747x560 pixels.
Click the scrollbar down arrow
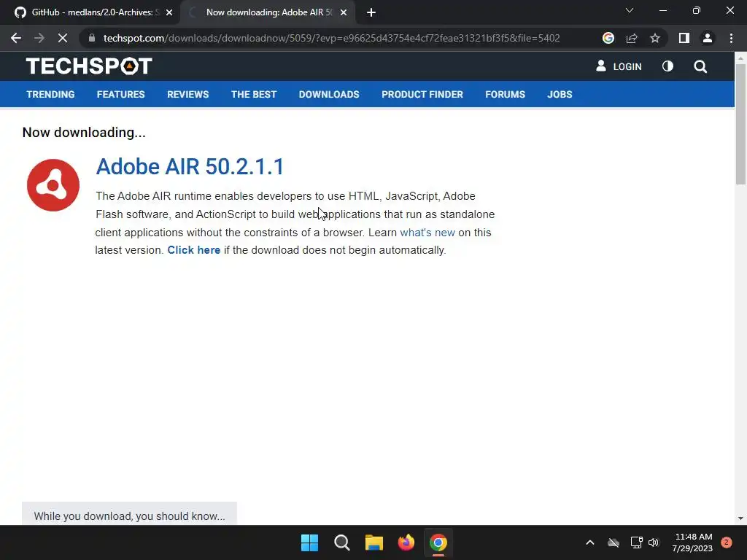pos(740,518)
